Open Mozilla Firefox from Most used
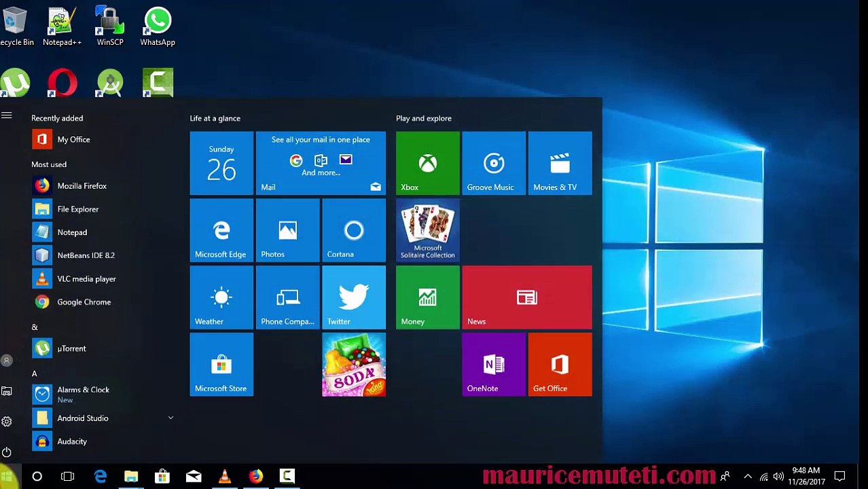The image size is (868, 489). click(x=102, y=185)
